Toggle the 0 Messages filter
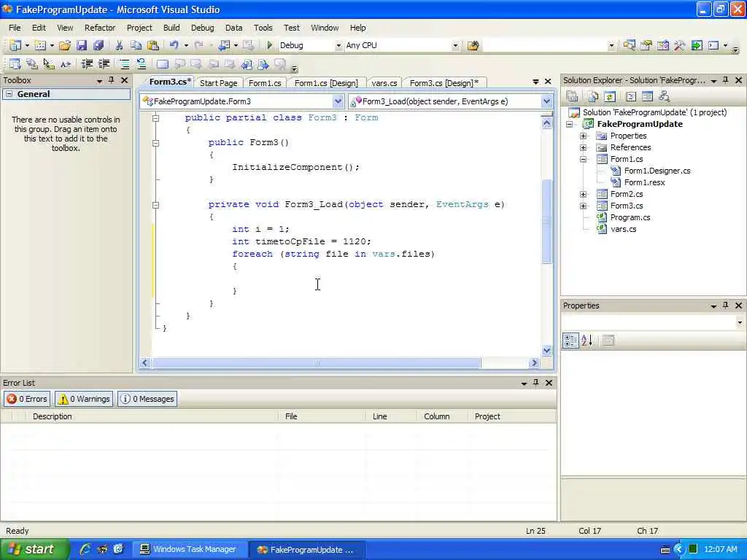 tap(147, 399)
